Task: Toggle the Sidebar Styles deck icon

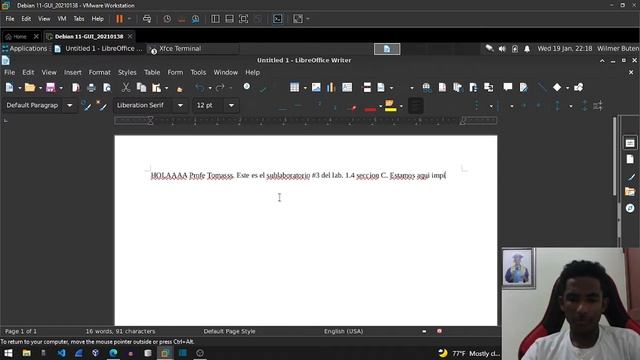Action: tap(630, 176)
